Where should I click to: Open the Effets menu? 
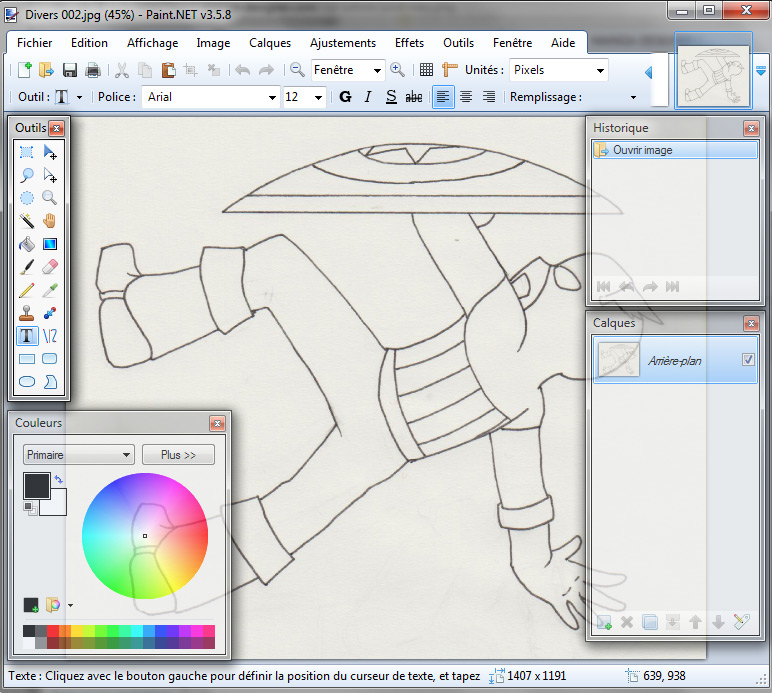[x=409, y=43]
